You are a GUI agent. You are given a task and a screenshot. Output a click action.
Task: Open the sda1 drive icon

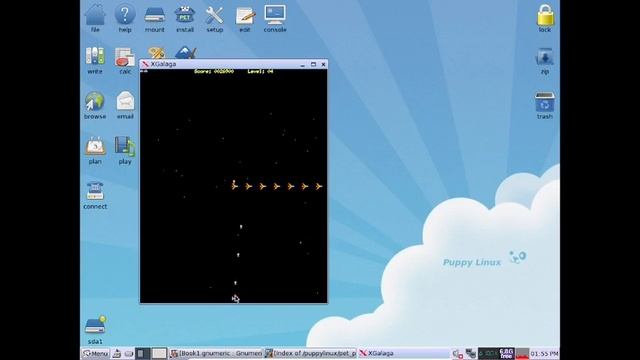coord(95,326)
